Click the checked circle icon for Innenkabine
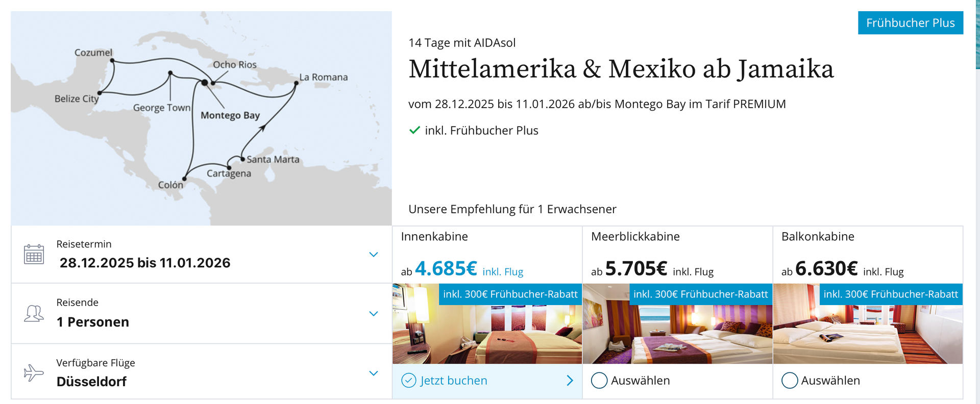The height and width of the screenshot is (404, 980). (x=409, y=381)
